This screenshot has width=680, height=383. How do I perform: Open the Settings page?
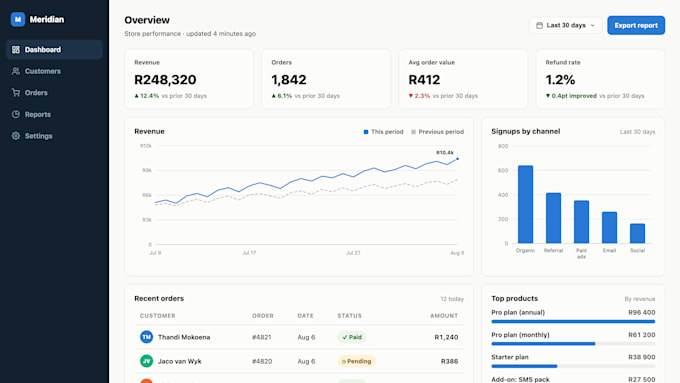pos(54,136)
